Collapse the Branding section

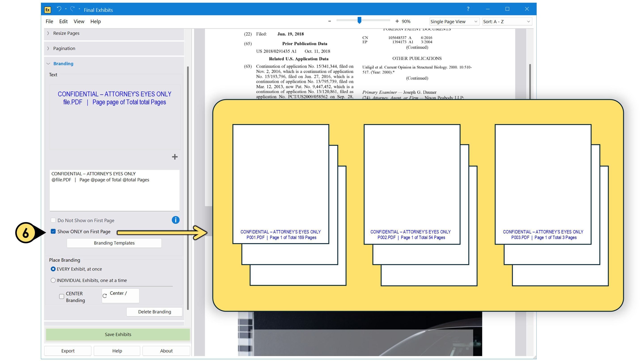pos(114,64)
